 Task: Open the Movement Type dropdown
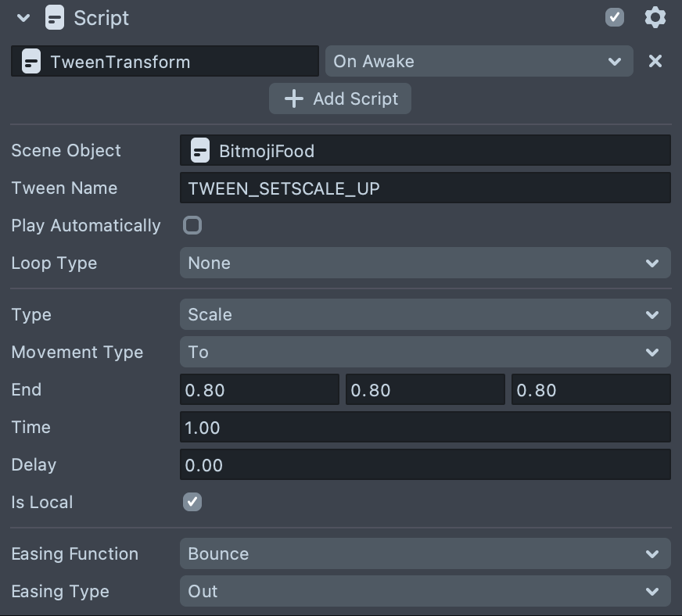point(425,352)
